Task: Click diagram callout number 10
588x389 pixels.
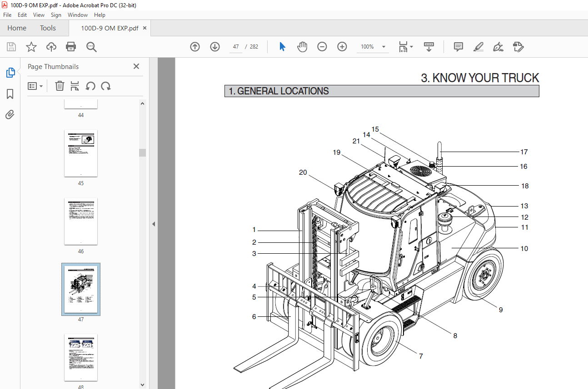Action: click(524, 249)
